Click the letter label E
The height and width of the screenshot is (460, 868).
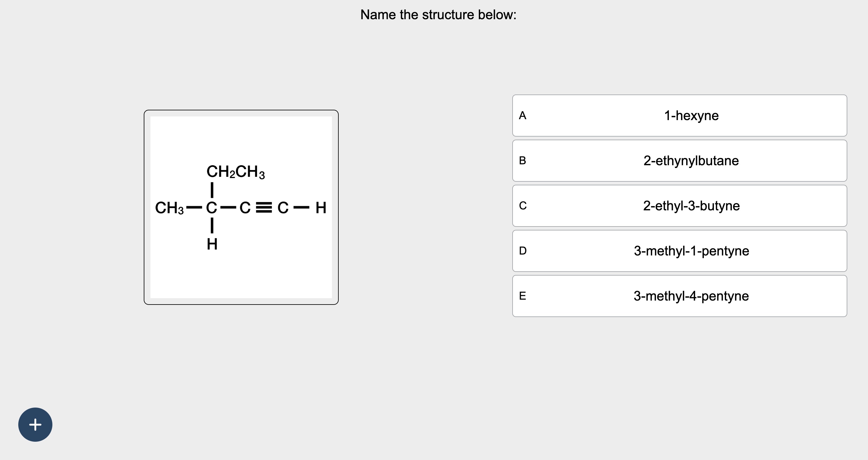coord(523,296)
